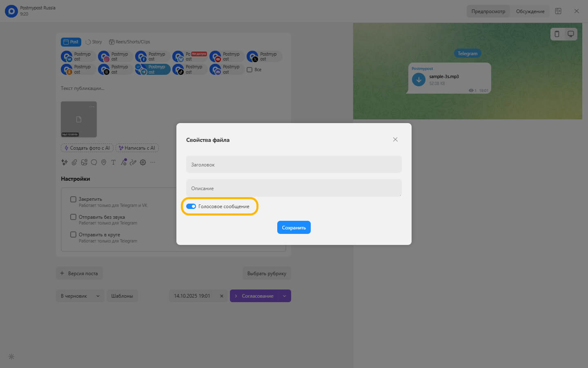Check the Закрепить checkbox
588x368 pixels.
(73, 199)
